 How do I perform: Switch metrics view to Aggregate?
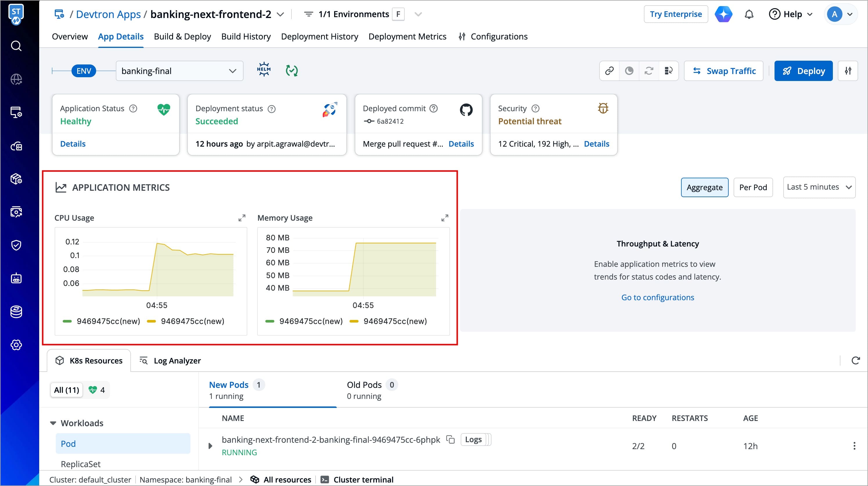tap(704, 187)
